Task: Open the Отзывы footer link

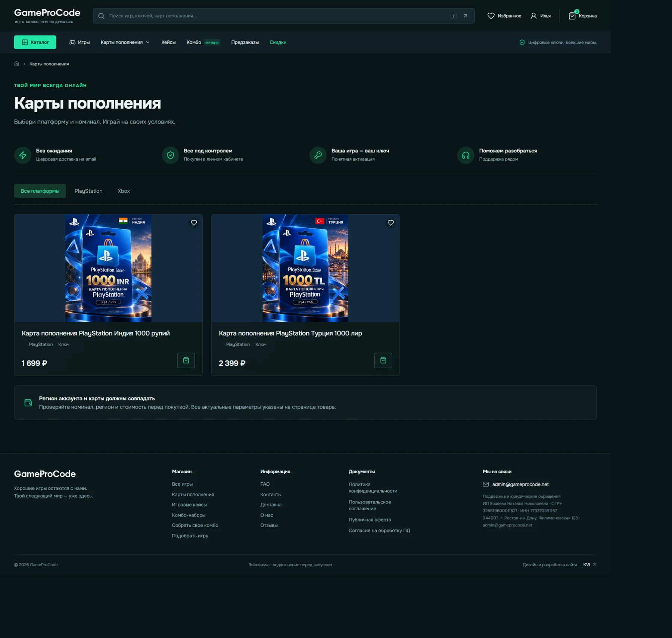Action: click(269, 525)
